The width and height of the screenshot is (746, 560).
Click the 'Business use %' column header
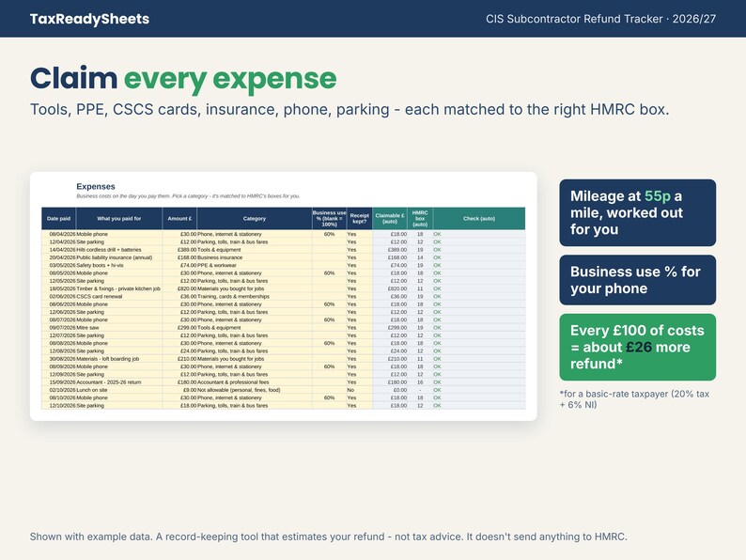point(329,218)
